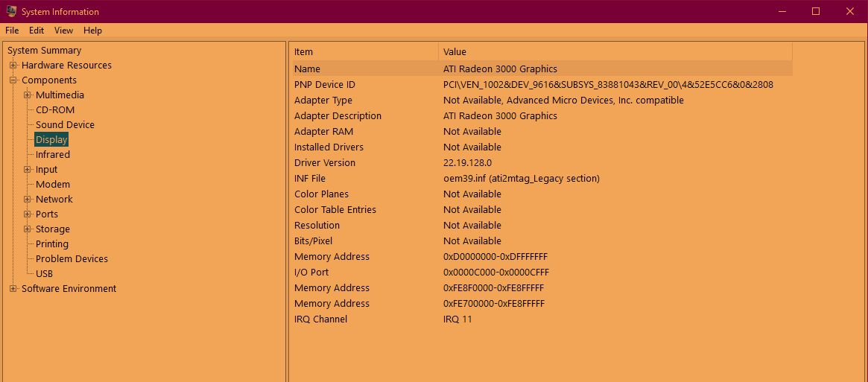Expand the Software Environment node

pyautogui.click(x=13, y=288)
